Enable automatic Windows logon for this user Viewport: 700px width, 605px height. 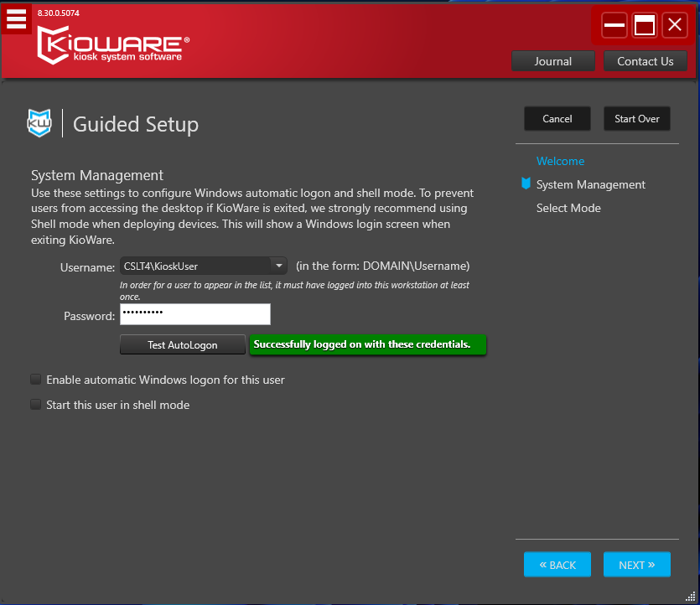pyautogui.click(x=36, y=380)
